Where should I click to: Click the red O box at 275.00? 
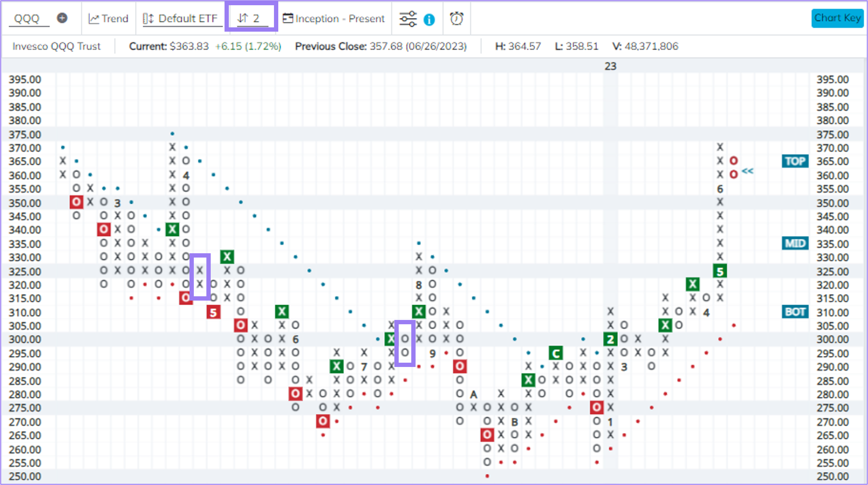point(596,408)
